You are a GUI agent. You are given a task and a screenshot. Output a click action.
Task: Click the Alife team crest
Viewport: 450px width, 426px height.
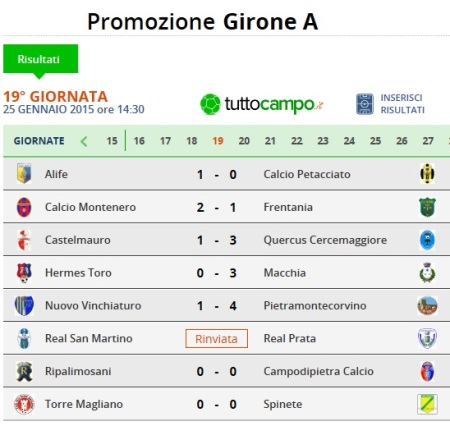[24, 174]
